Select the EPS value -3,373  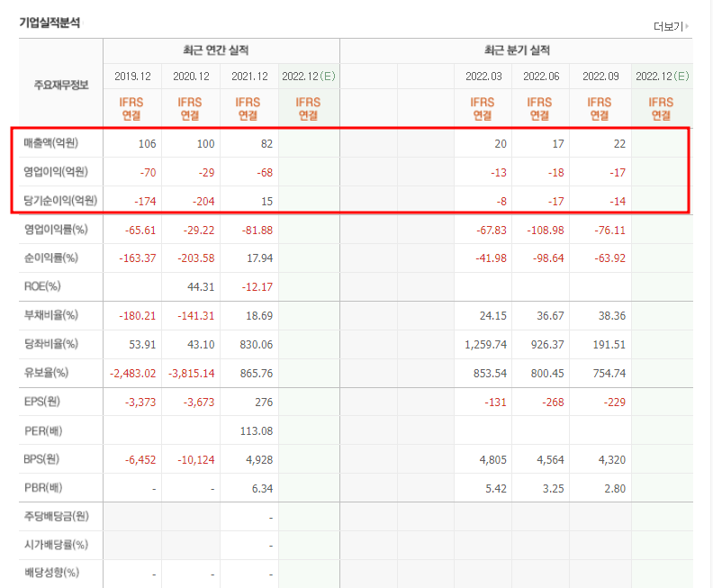click(x=140, y=403)
